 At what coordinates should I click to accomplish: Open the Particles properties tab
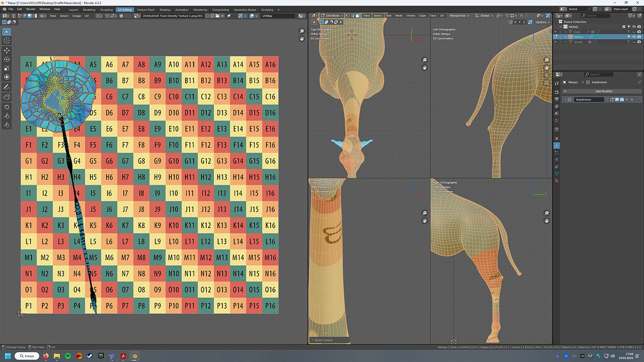[557, 152]
